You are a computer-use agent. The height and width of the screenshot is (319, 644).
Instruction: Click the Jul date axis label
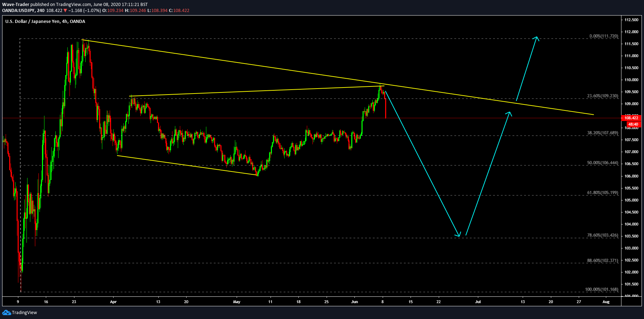click(x=478, y=302)
